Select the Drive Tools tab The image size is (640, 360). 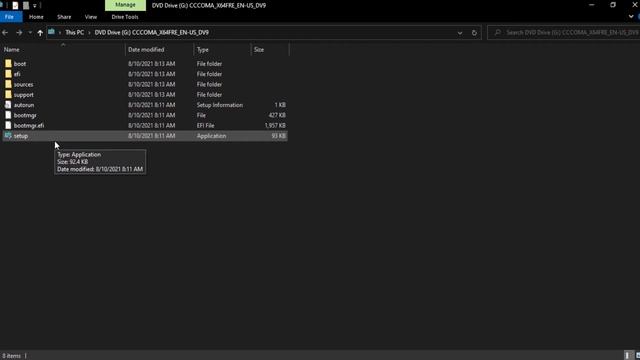click(125, 17)
